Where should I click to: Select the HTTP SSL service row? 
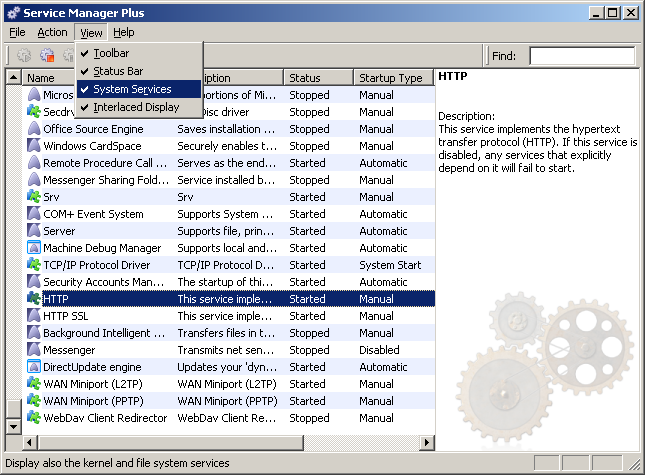click(230, 316)
